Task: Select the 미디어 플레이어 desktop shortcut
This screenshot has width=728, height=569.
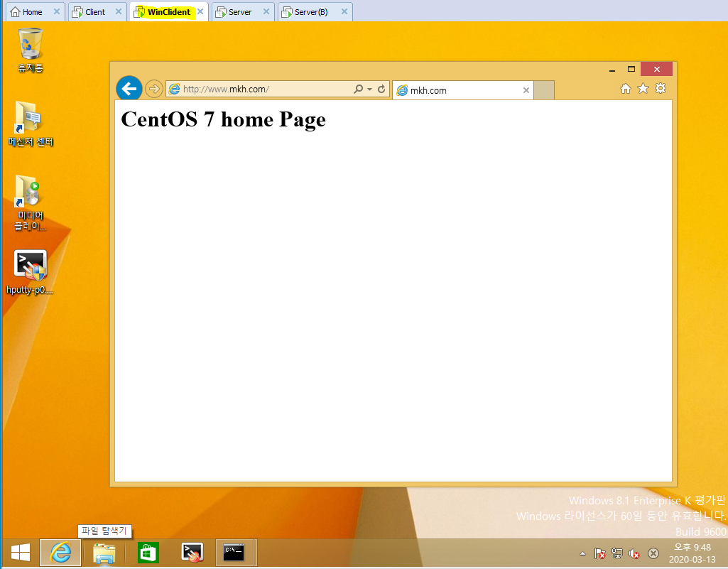Action: 31,203
